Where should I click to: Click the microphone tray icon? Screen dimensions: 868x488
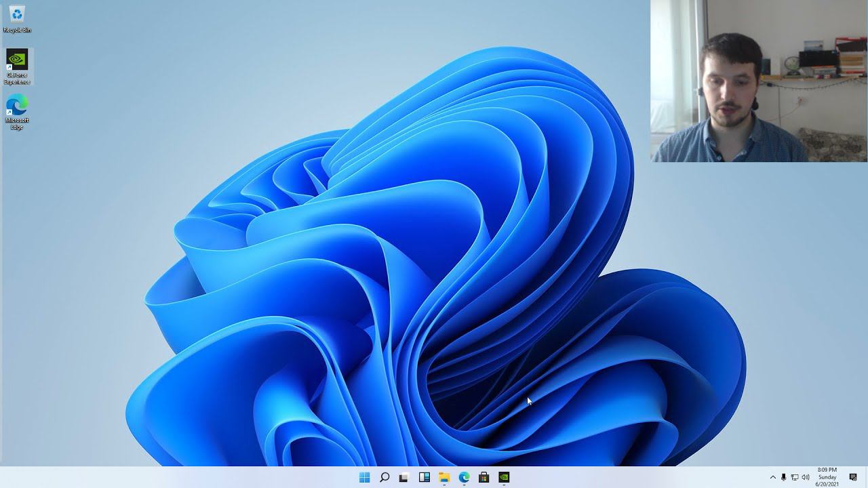[784, 477]
